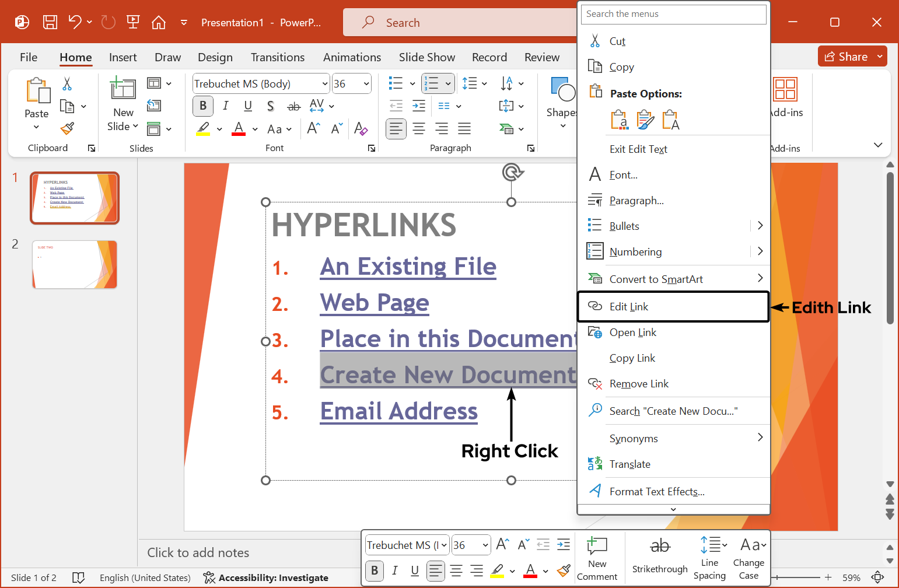
Task: Select the Format Painter tool
Action: click(67, 128)
